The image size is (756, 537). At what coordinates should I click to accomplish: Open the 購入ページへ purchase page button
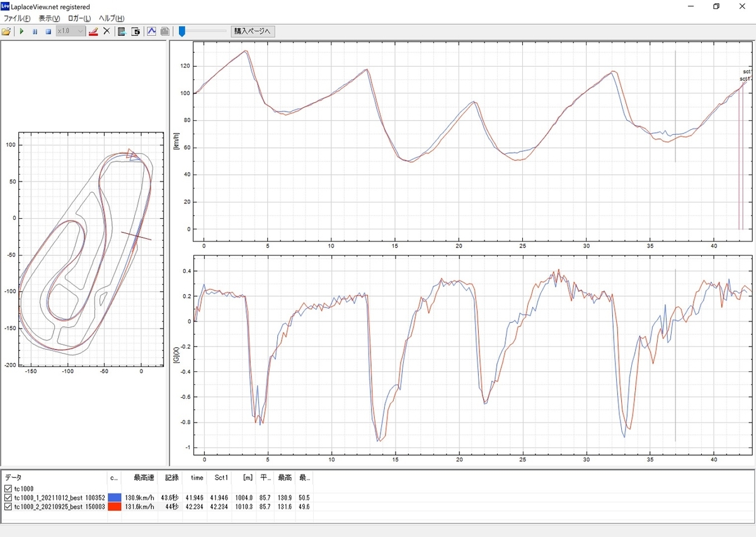(x=253, y=31)
